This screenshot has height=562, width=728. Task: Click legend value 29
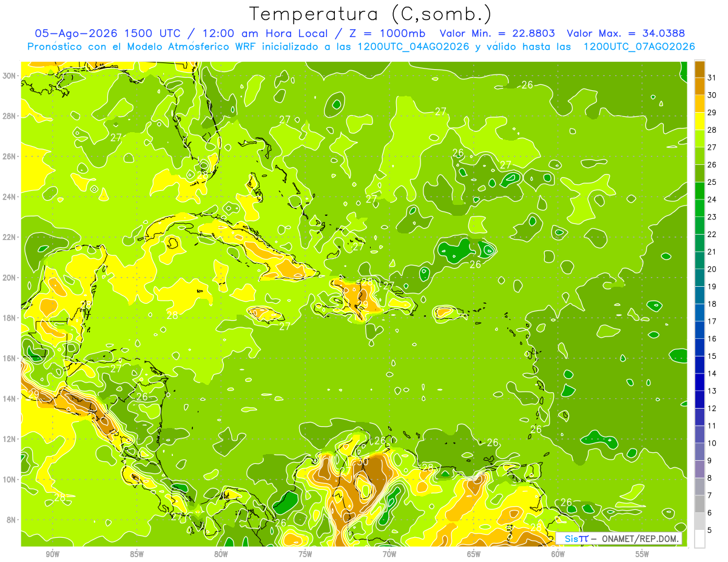coord(712,113)
